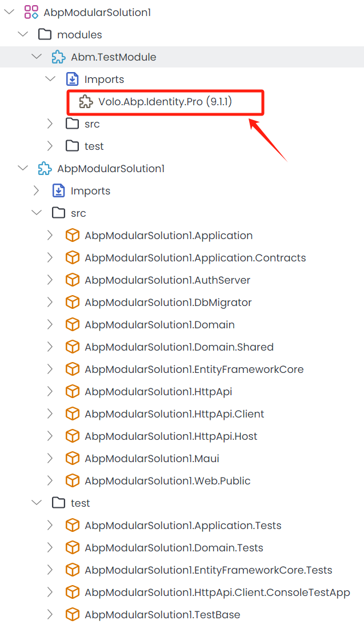Click the Abm.TestModule puzzle module icon
Viewport: 364px width, 640px height.
coord(58,57)
